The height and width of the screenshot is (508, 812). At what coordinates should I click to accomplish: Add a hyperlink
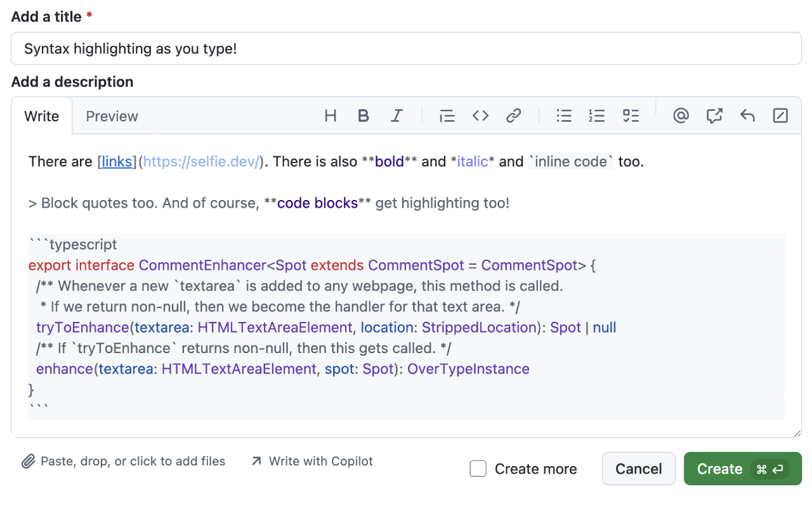tap(513, 116)
